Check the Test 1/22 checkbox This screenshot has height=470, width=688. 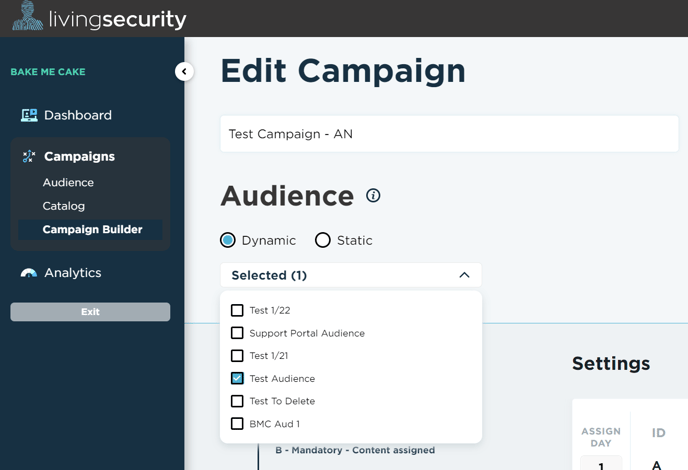(237, 310)
